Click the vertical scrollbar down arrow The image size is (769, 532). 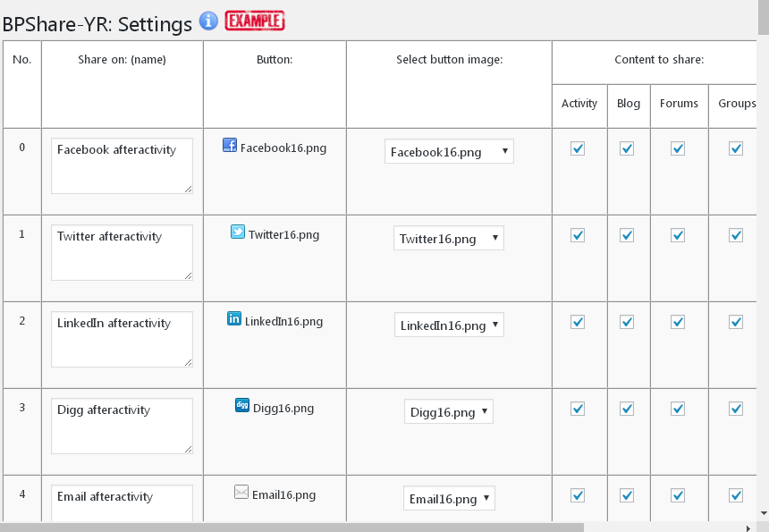[x=763, y=512]
